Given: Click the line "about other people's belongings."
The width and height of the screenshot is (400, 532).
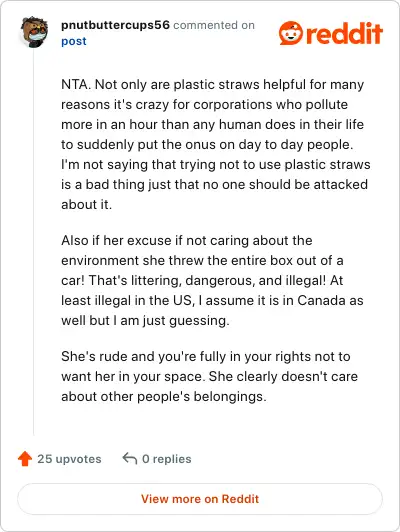Looking at the screenshot, I should click(x=164, y=396).
